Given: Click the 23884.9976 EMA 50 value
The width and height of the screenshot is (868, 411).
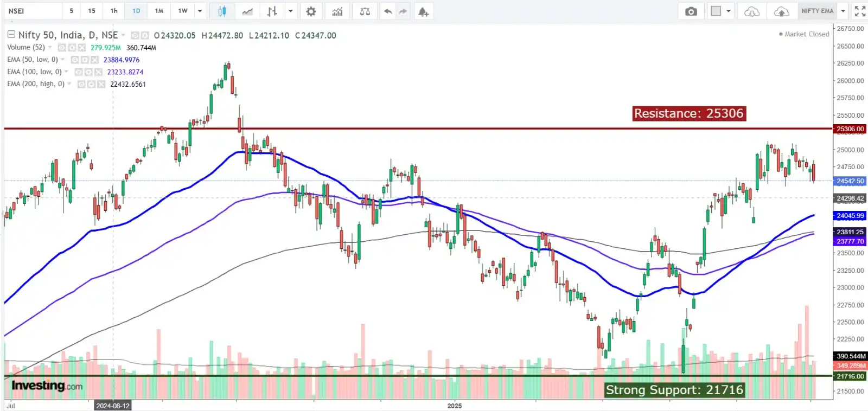Looking at the screenshot, I should [122, 60].
